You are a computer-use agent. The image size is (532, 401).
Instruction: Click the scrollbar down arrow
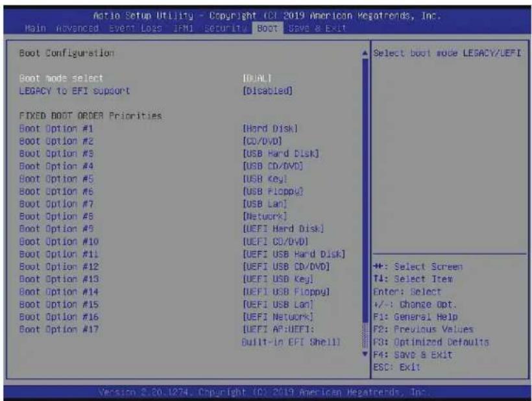[365, 354]
